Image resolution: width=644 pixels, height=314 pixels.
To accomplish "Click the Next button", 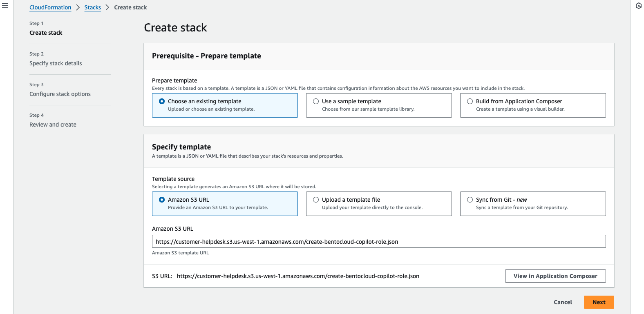I will tap(599, 302).
